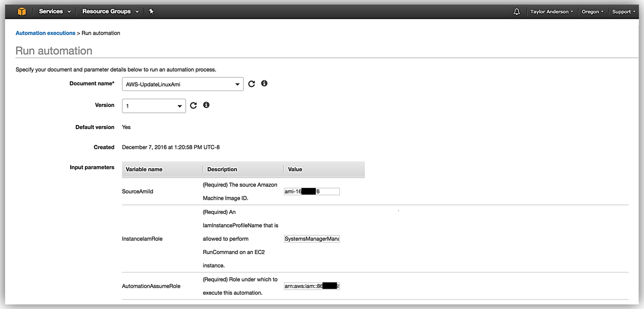Image resolution: width=644 pixels, height=309 pixels.
Task: Expand the Support menu
Action: (x=624, y=12)
